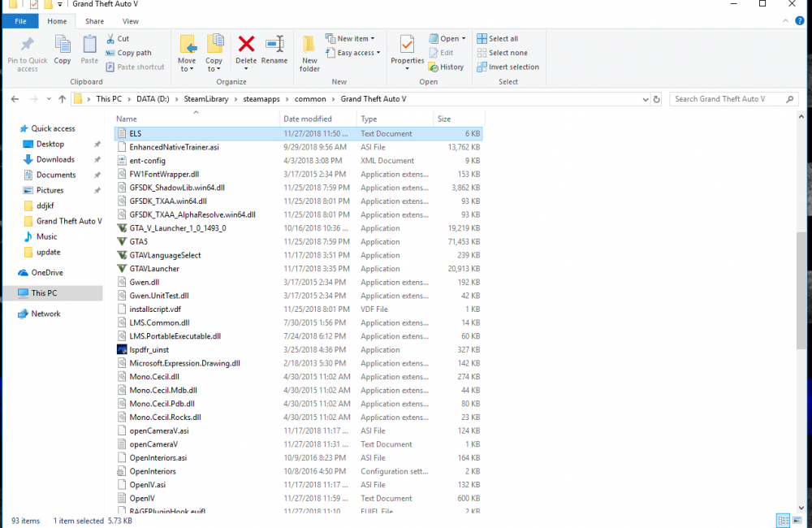Image resolution: width=812 pixels, height=528 pixels.
Task: Click the Rename ribbon icon
Action: point(274,44)
